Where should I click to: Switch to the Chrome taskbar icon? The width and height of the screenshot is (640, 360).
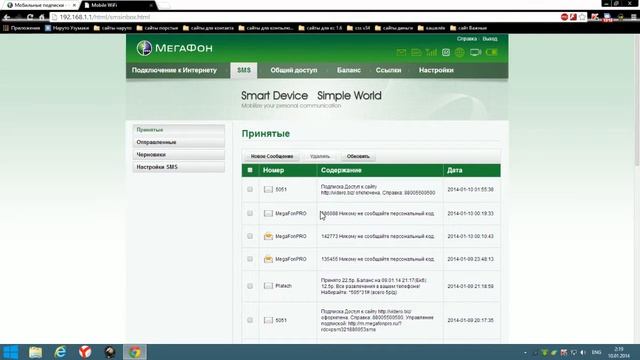click(x=135, y=352)
